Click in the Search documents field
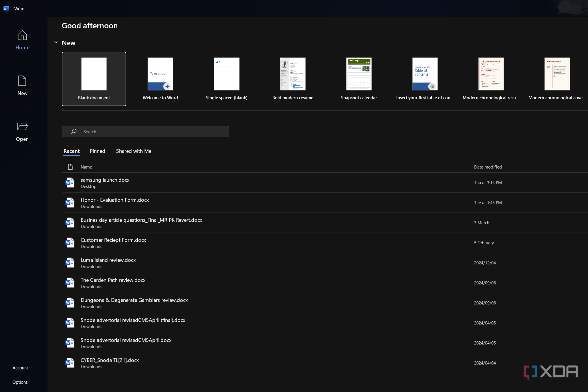588x392 pixels. tap(145, 132)
